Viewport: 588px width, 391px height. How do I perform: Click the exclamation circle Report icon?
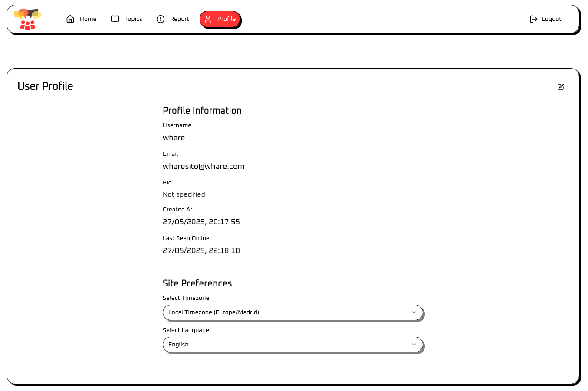[161, 19]
